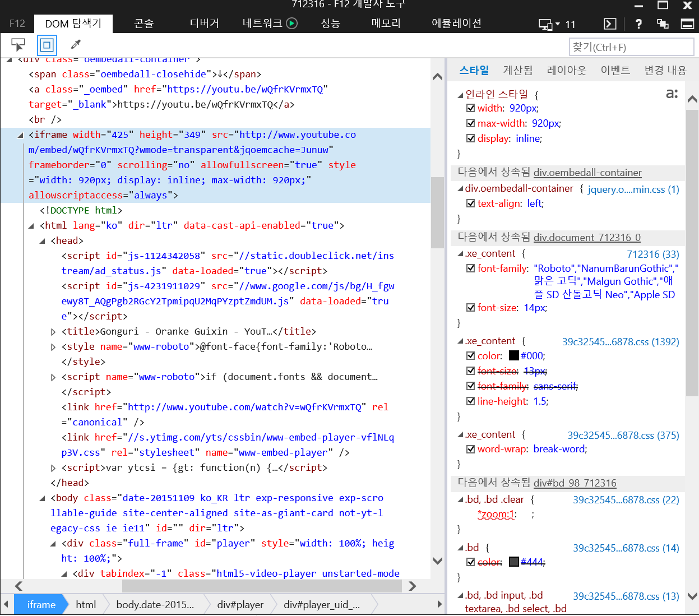The height and width of the screenshot is (616, 699).
Task: Expand the script name="www-roboto" node
Action: click(x=53, y=377)
